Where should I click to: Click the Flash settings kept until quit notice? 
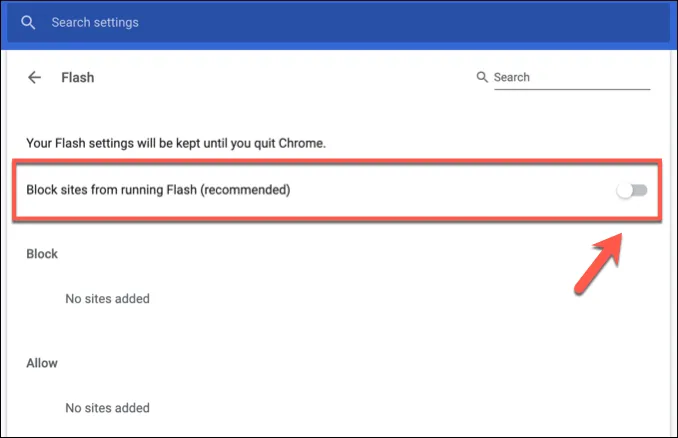pos(190,144)
